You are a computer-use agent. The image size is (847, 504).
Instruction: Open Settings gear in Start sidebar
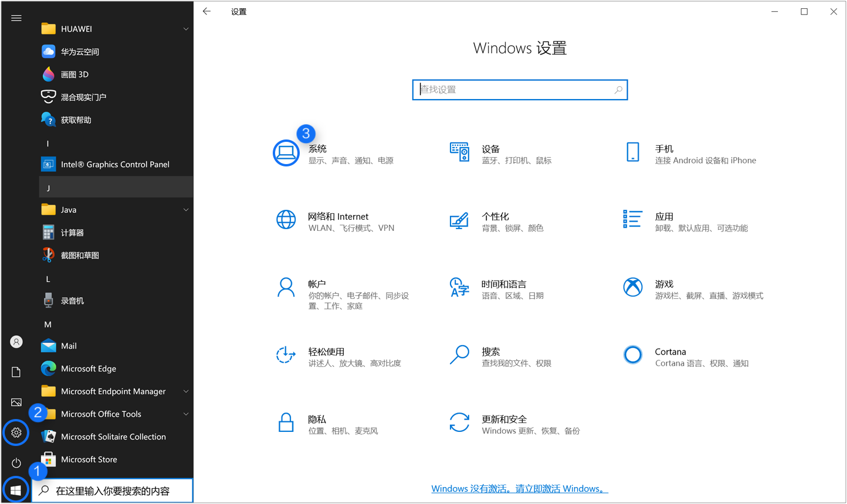16,433
